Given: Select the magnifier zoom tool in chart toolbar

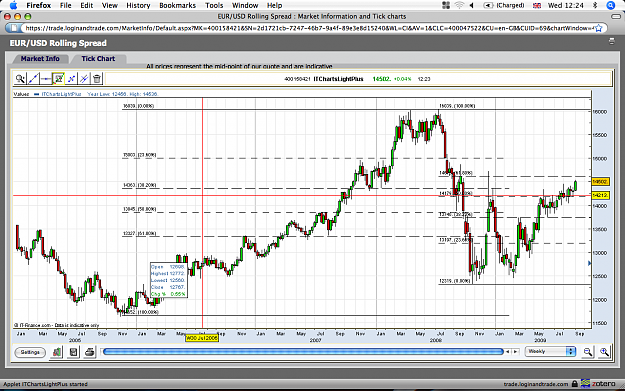Looking at the screenshot, I should [20, 79].
